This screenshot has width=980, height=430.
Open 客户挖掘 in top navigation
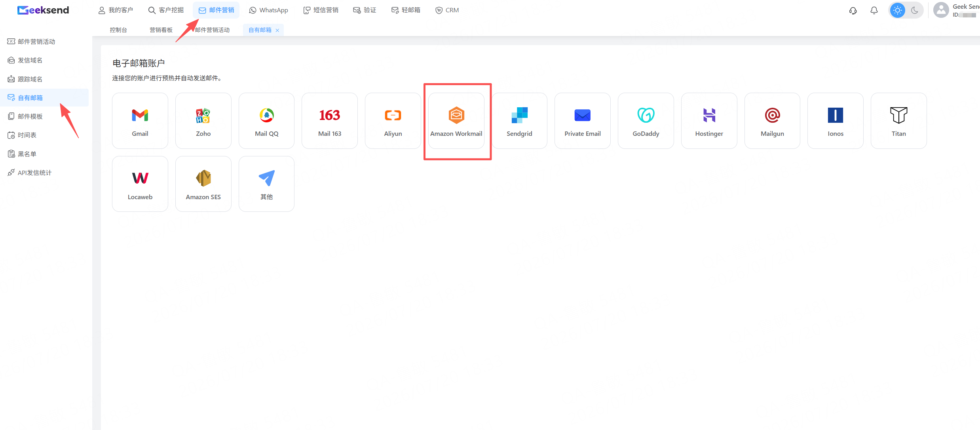(166, 10)
